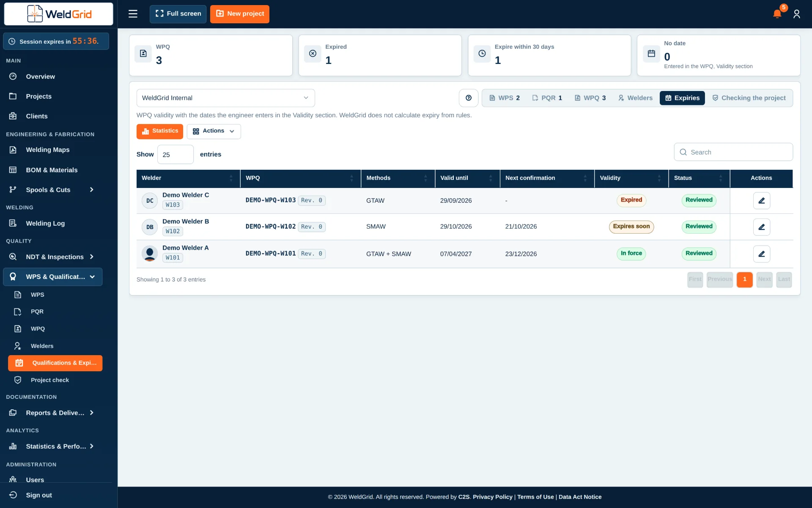The image size is (812, 508).
Task: Open Terms of Use link
Action: (535, 497)
